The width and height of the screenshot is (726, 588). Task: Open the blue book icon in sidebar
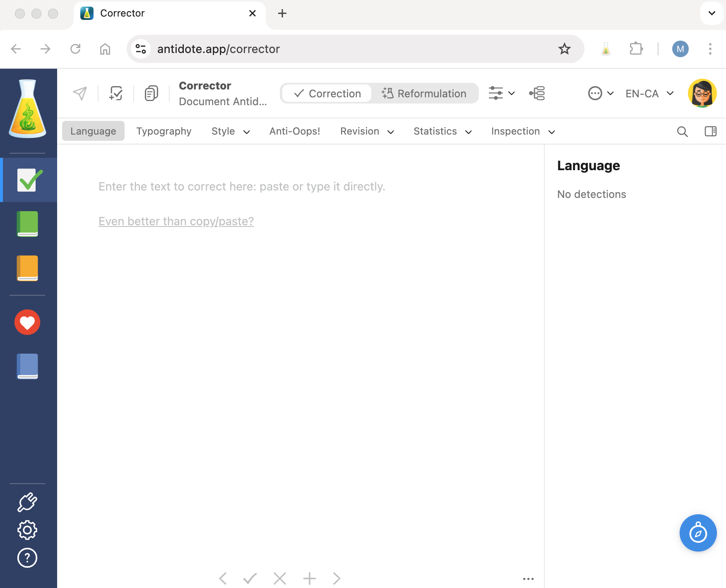(27, 366)
